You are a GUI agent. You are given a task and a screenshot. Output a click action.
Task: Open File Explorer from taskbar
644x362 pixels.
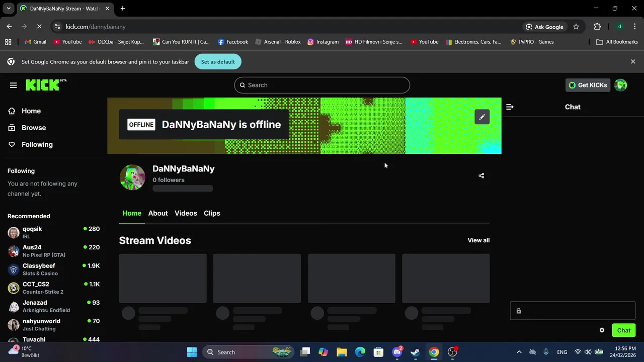coord(342,352)
